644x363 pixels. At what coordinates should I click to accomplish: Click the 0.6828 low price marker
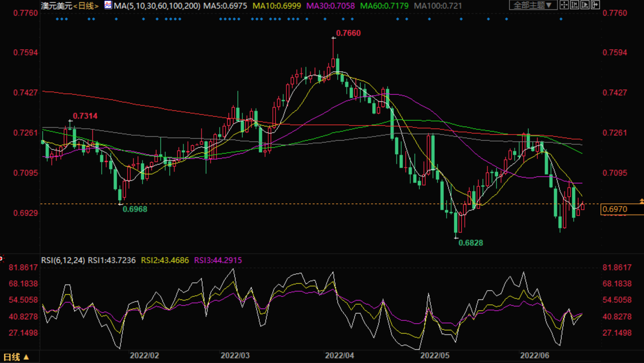(471, 243)
